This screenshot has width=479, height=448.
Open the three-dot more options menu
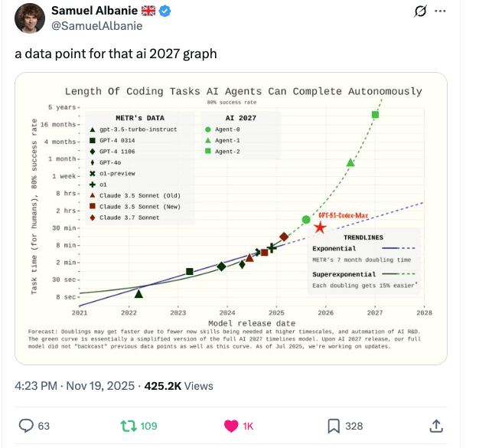pos(440,11)
